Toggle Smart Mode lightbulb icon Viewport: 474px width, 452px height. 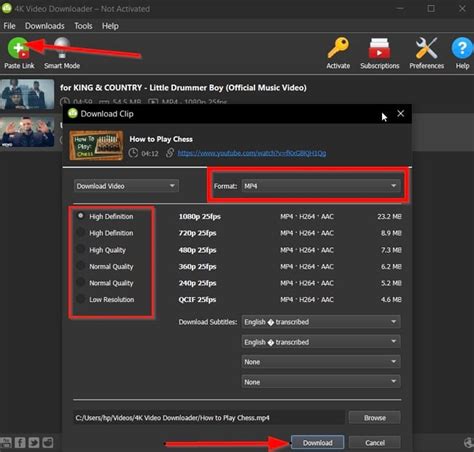tap(62, 49)
